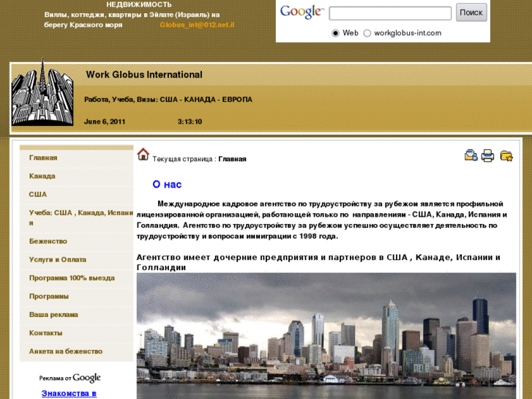Click the June 6, 2011 date text

(105, 122)
